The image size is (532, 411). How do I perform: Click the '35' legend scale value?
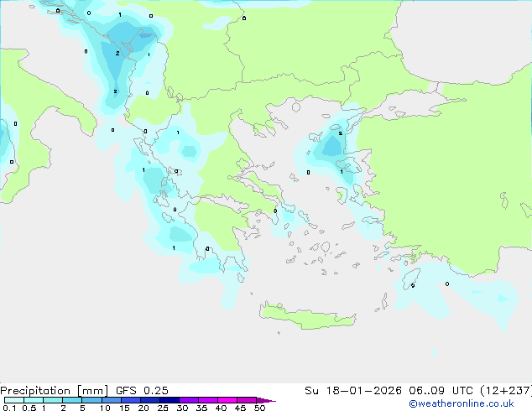[x=201, y=408]
